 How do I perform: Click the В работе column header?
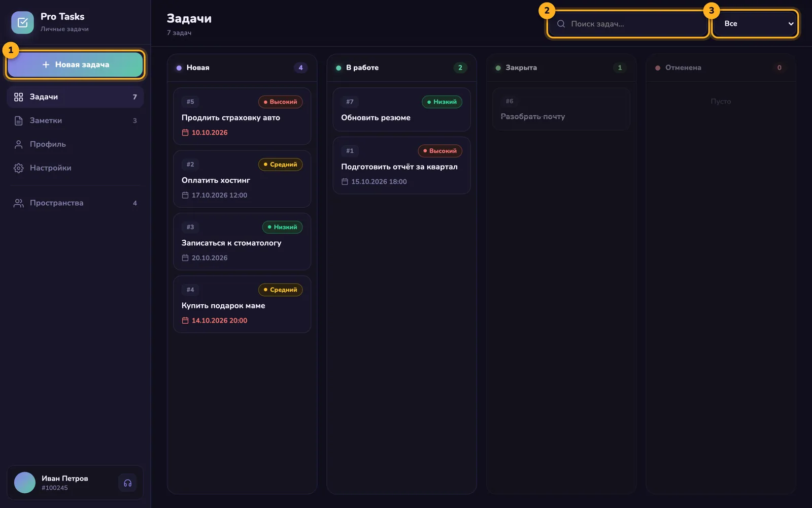(401, 68)
